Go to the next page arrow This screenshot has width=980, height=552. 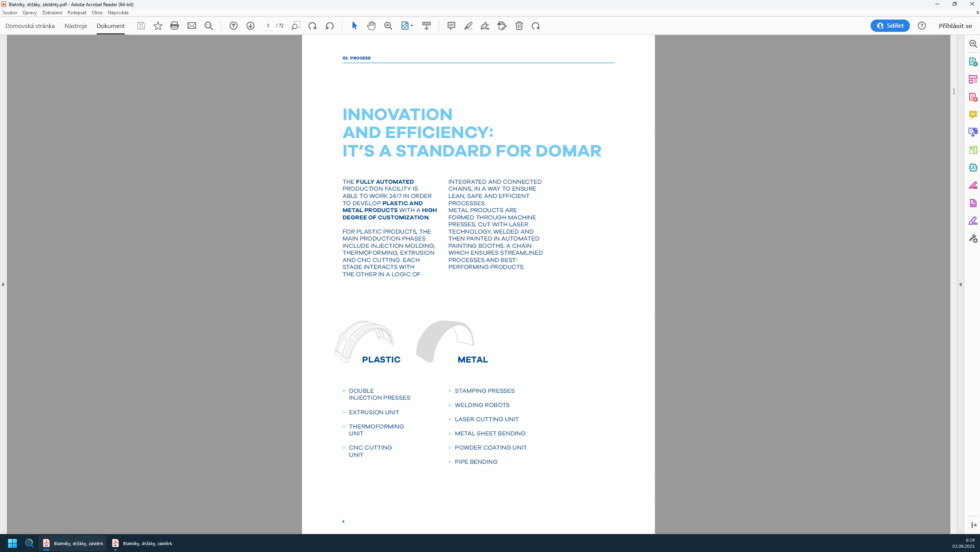pyautogui.click(x=250, y=26)
